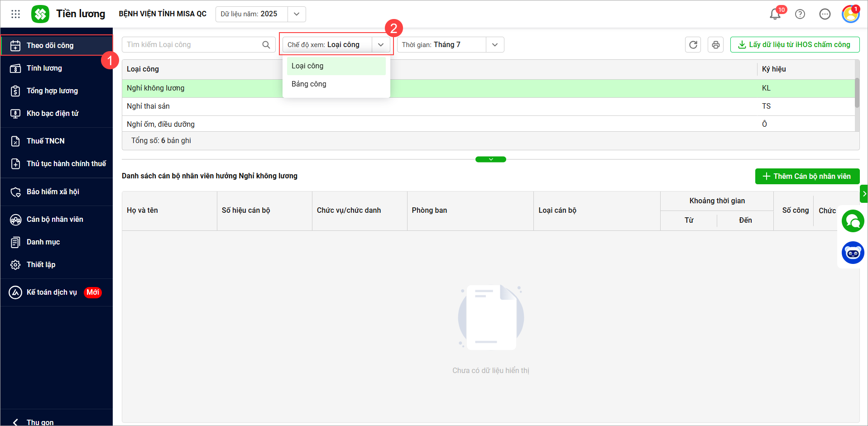
Task: Click the Thủ tục hành chính thuế icon
Action: [x=15, y=164]
